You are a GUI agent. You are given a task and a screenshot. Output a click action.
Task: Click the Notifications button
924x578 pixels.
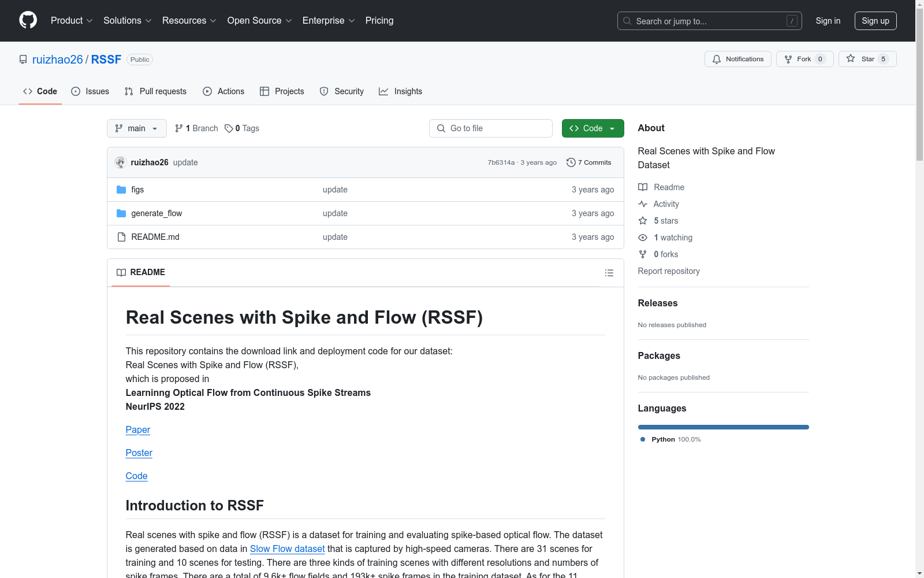(738, 59)
